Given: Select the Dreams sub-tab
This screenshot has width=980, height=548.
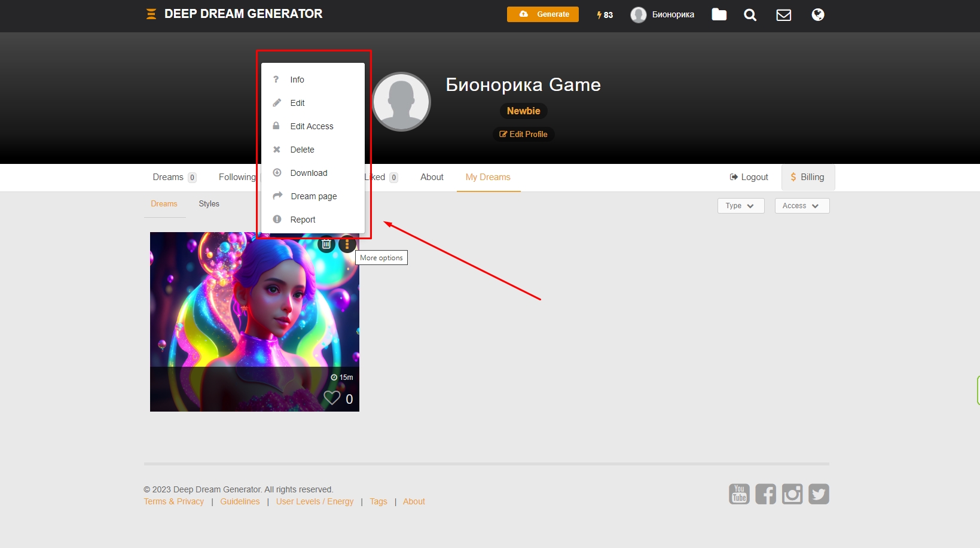Looking at the screenshot, I should click(x=164, y=204).
